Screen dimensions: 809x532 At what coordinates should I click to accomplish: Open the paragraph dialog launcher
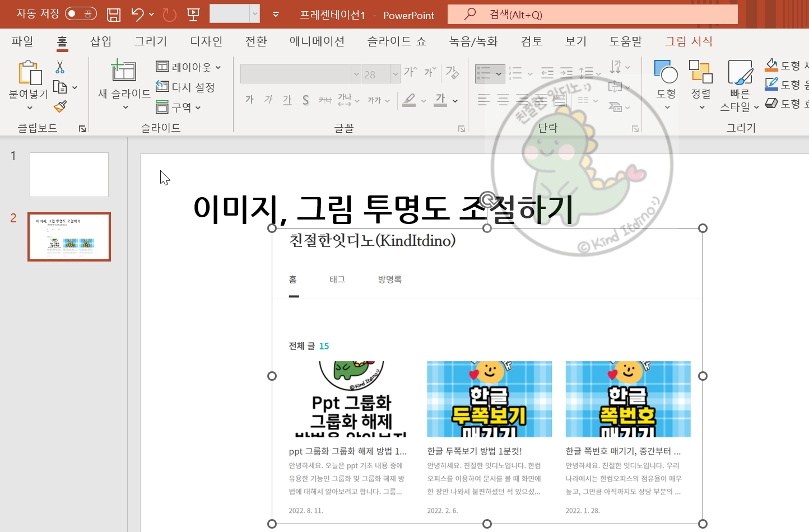(x=635, y=129)
